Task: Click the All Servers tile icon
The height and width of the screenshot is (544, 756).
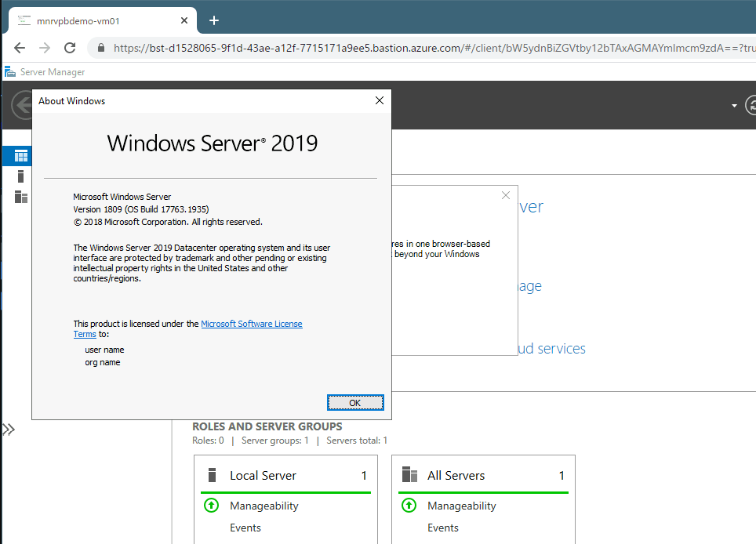Action: [x=409, y=474]
